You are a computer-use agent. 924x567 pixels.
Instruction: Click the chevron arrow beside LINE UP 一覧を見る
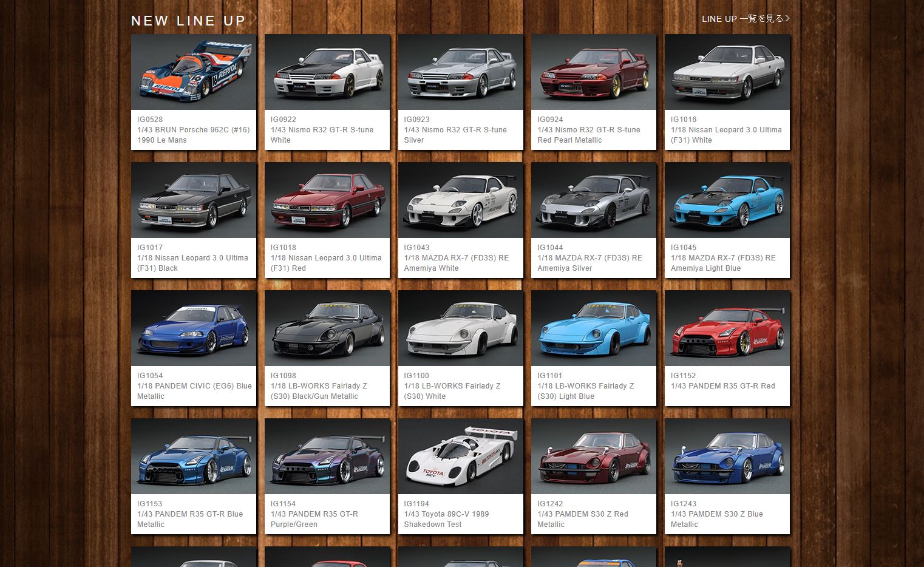click(x=787, y=18)
